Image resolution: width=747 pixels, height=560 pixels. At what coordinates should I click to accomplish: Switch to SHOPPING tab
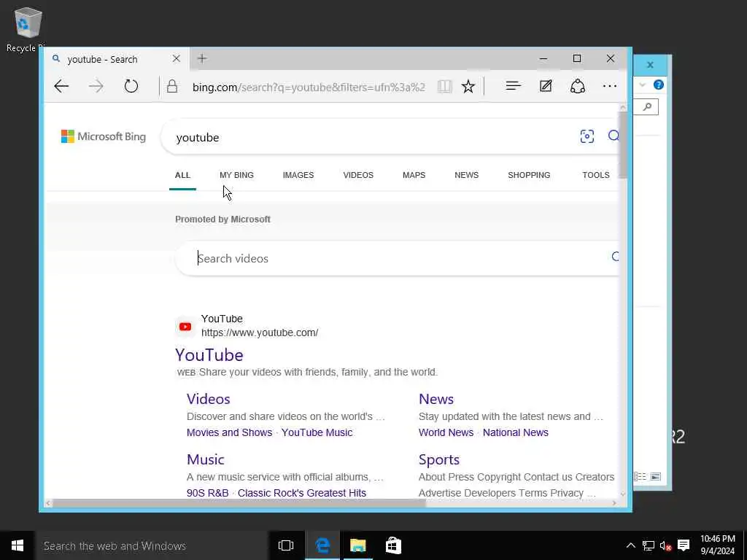click(x=529, y=175)
